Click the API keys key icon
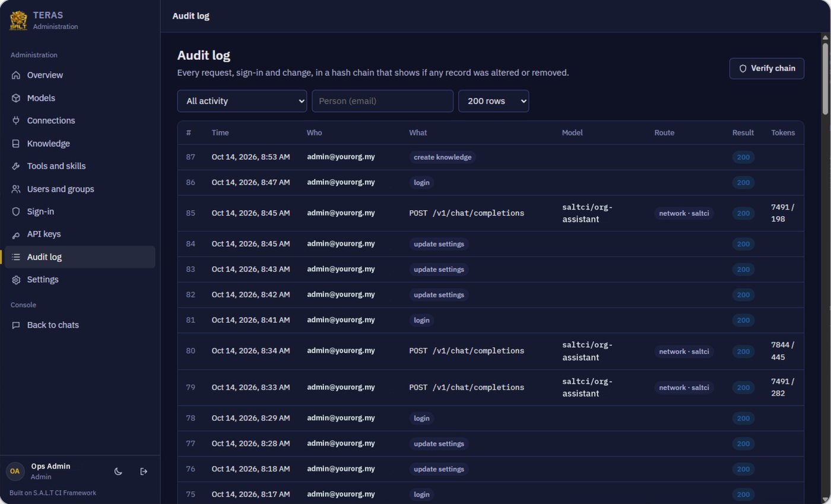The image size is (831, 504). pyautogui.click(x=16, y=234)
